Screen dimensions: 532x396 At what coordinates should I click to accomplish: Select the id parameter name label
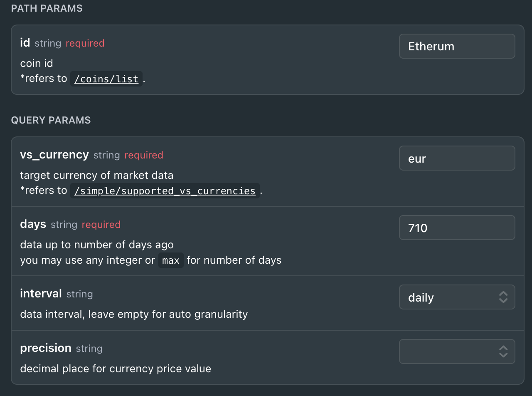tap(25, 42)
